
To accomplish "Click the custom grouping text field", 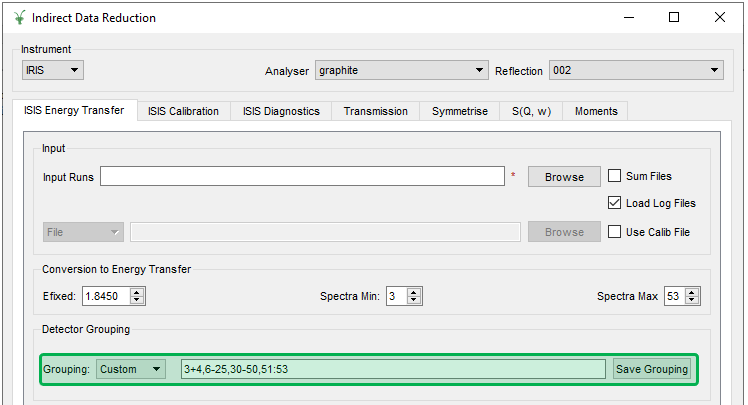I will pos(393,369).
